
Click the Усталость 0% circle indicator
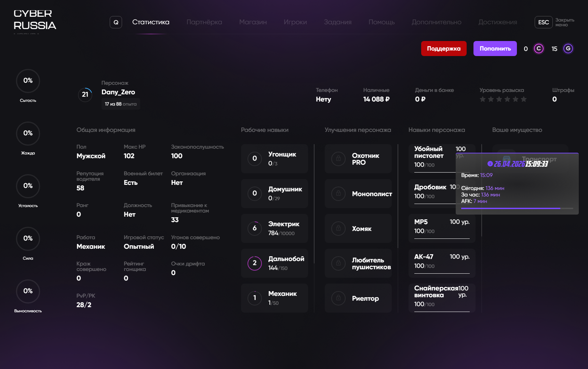pyautogui.click(x=28, y=186)
